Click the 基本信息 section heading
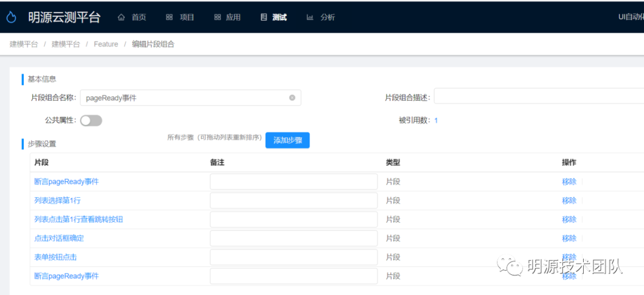 coord(42,79)
